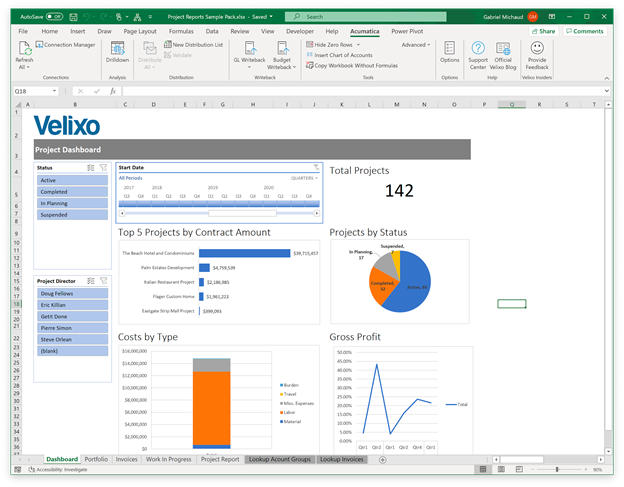Click the Share button
The height and width of the screenshot is (487, 624).
(x=543, y=31)
